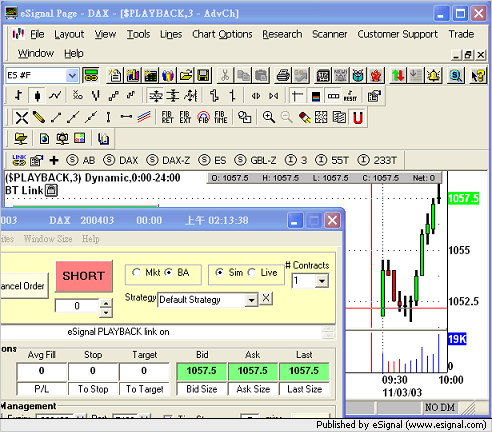Click the regression channel parallel lines tool
492x432 pixels.
(x=144, y=117)
